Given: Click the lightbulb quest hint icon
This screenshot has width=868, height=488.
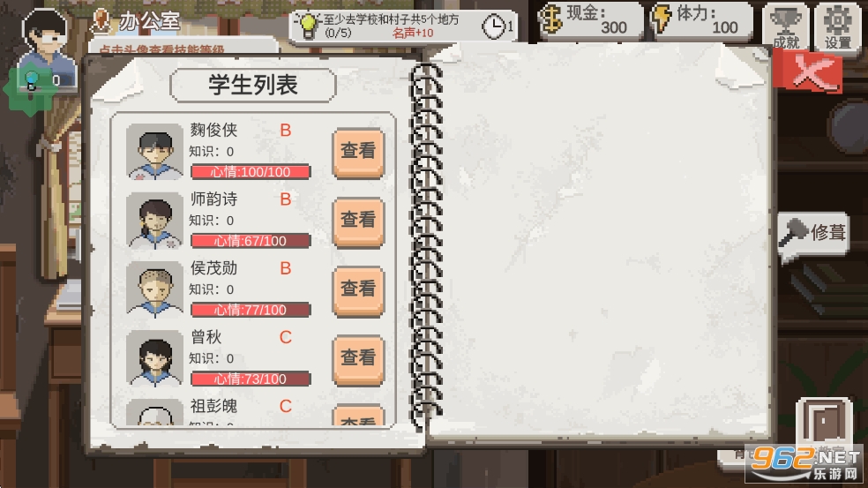Looking at the screenshot, I should (x=308, y=25).
